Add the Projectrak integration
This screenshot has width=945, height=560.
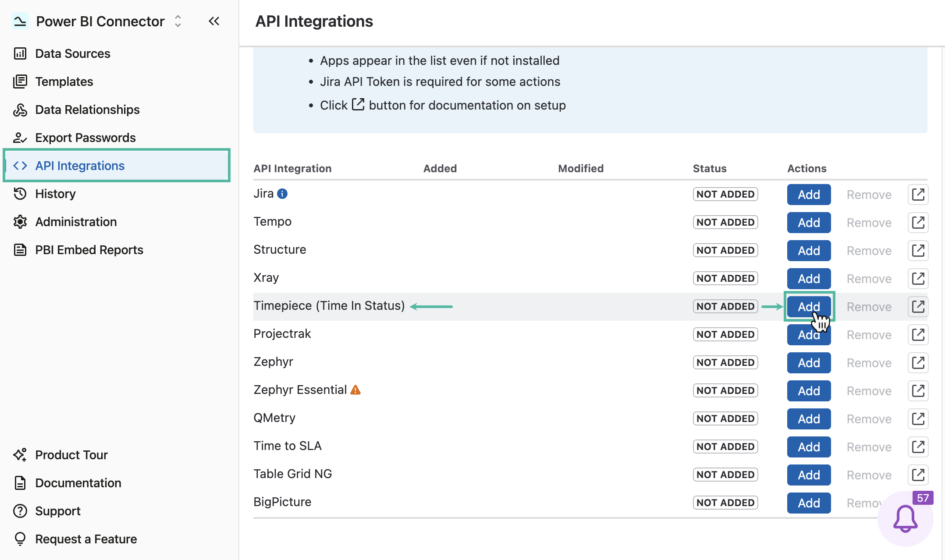click(809, 335)
